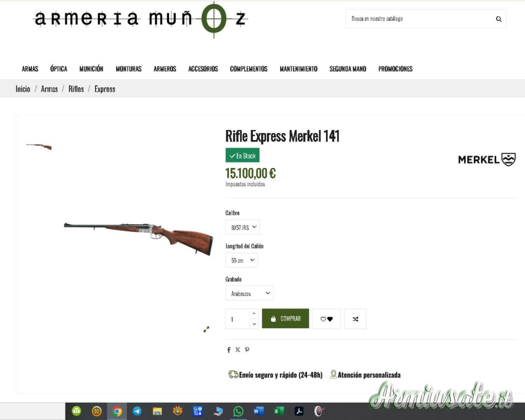Open the Longitud del Cañón dropdown

pos(241,260)
